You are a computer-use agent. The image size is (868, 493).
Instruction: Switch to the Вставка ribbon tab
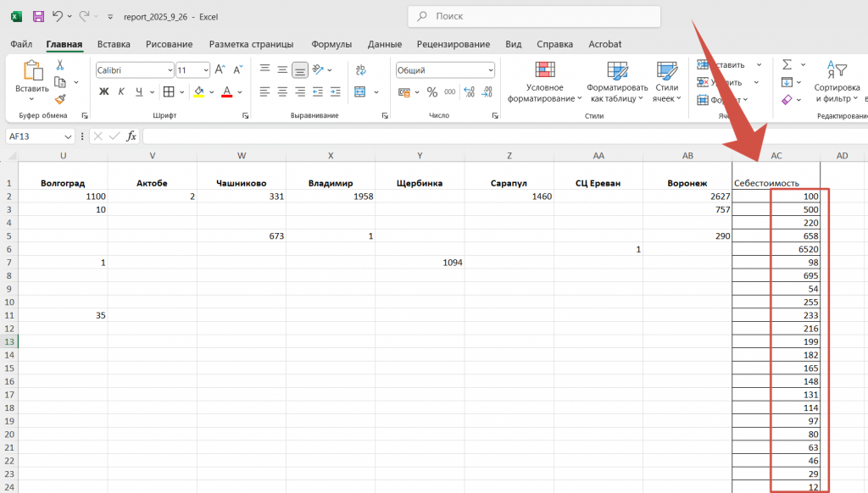[x=114, y=44]
